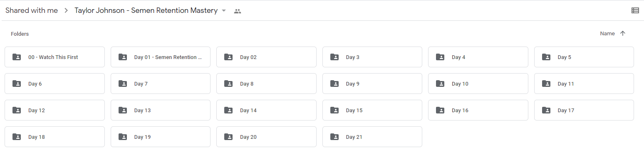Viewport: 644px width, 160px height.
Task: Open the Name sort options
Action: [607, 34]
